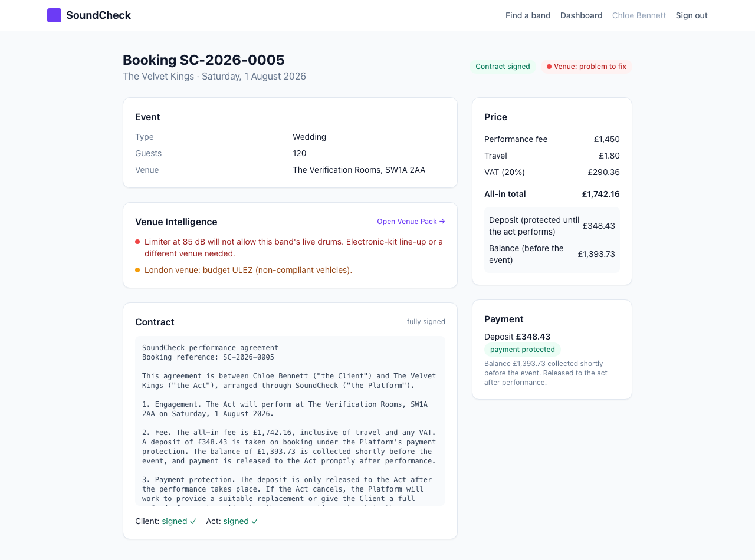755x560 pixels.
Task: Click the fully signed contract label
Action: [x=426, y=322]
